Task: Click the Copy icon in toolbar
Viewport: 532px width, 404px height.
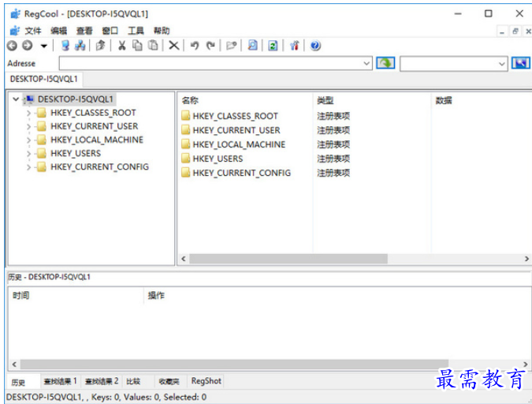Action: 137,46
